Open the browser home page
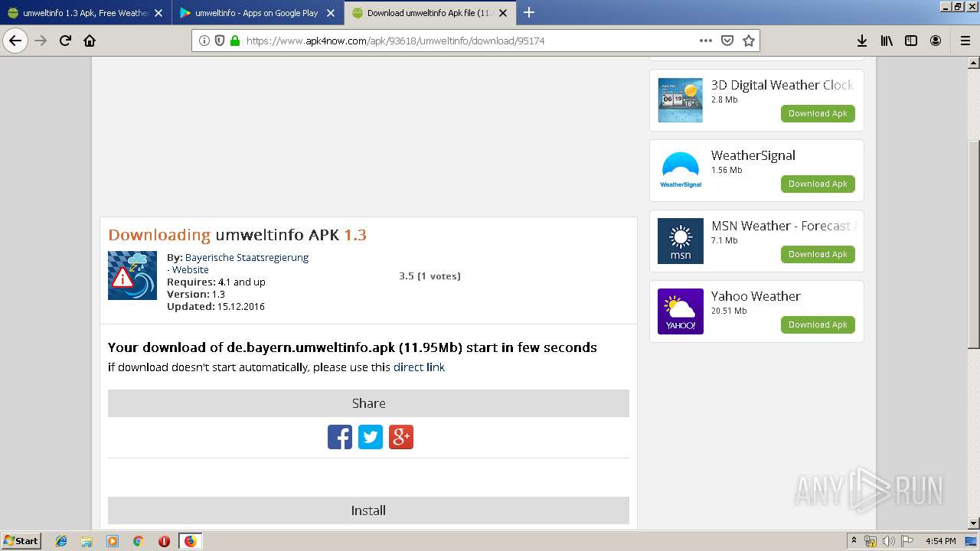The height and width of the screenshot is (551, 980). tap(90, 41)
